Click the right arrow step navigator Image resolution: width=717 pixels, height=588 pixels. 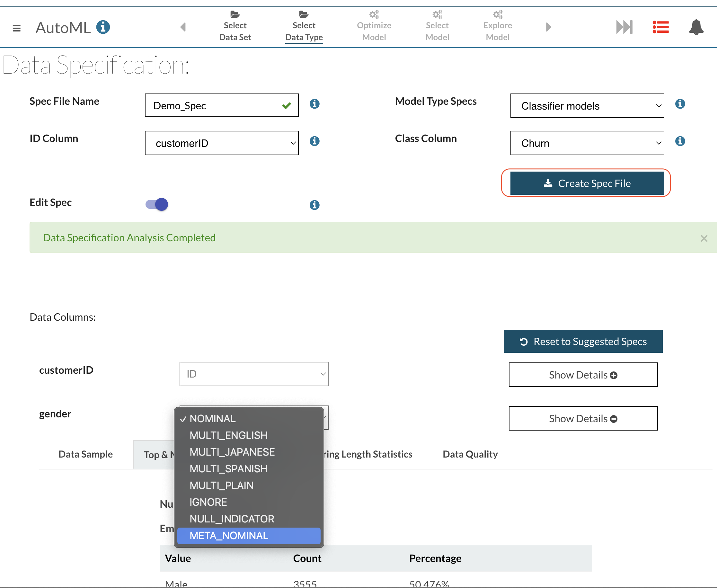548,27
